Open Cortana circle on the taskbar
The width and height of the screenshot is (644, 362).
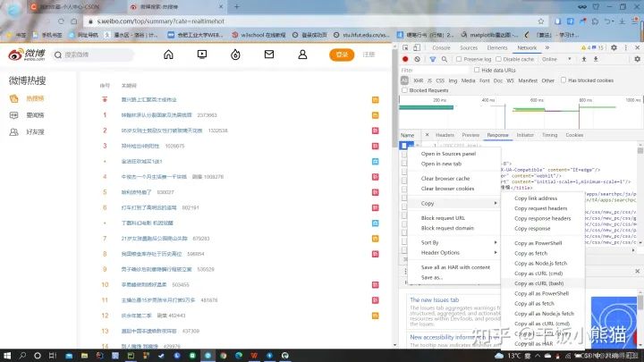tap(38, 356)
